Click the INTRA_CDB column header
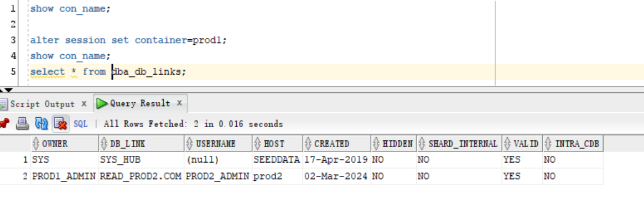This screenshot has height=209, width=644. 573,144
